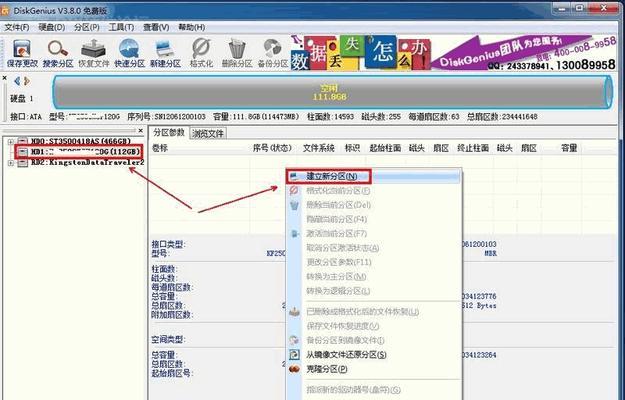This screenshot has width=625, height=400.
Task: Click the 卷标 column header
Action: click(160, 148)
